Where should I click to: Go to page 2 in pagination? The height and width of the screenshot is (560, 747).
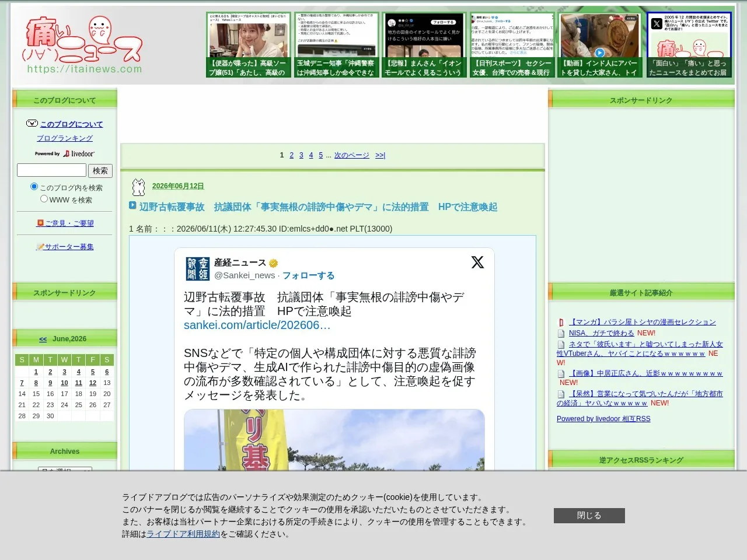tap(292, 155)
